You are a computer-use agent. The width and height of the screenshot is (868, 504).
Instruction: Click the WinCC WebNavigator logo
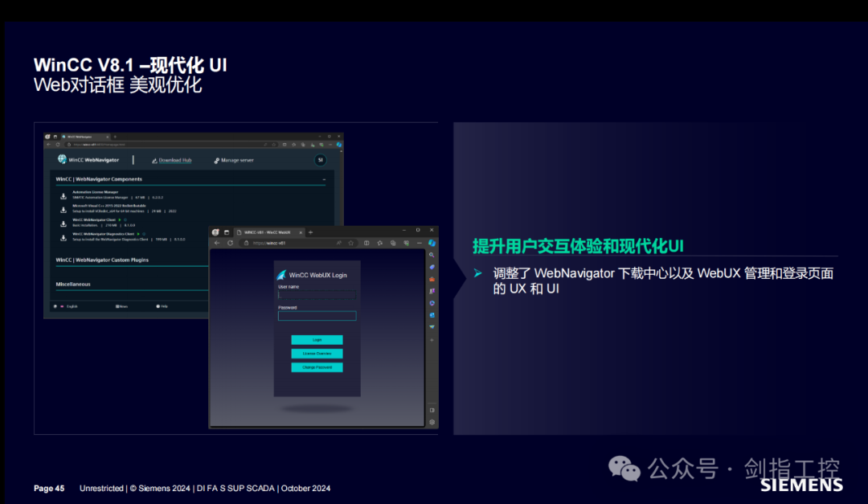point(61,160)
